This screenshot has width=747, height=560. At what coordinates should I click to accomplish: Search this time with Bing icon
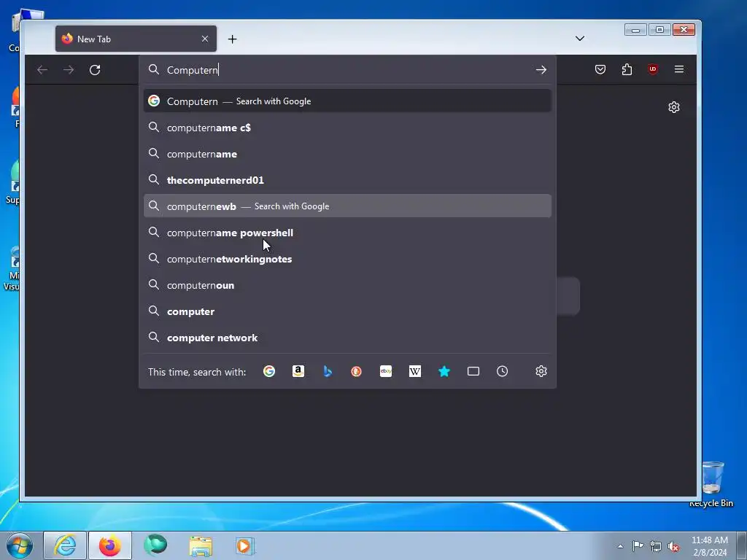[x=328, y=371]
